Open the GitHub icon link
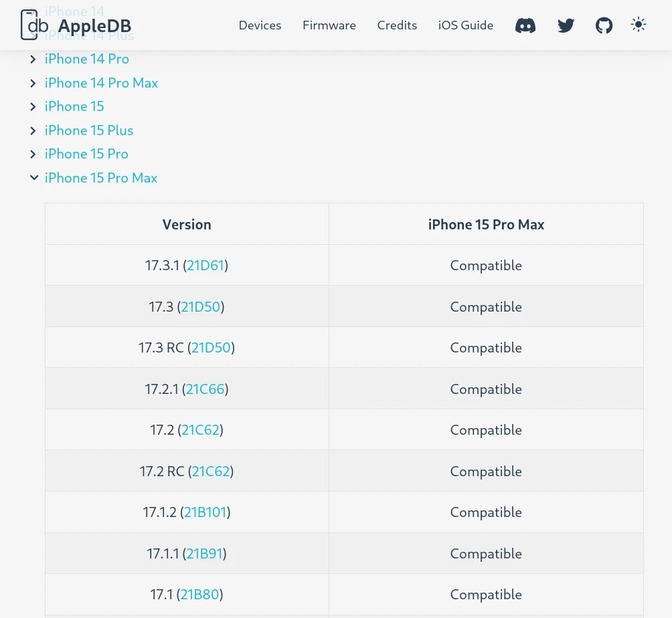 coord(604,25)
